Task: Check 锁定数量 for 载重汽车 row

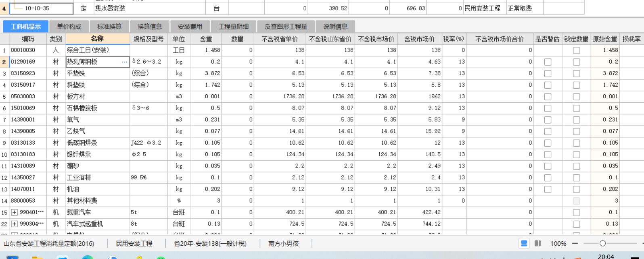Action: coord(576,213)
